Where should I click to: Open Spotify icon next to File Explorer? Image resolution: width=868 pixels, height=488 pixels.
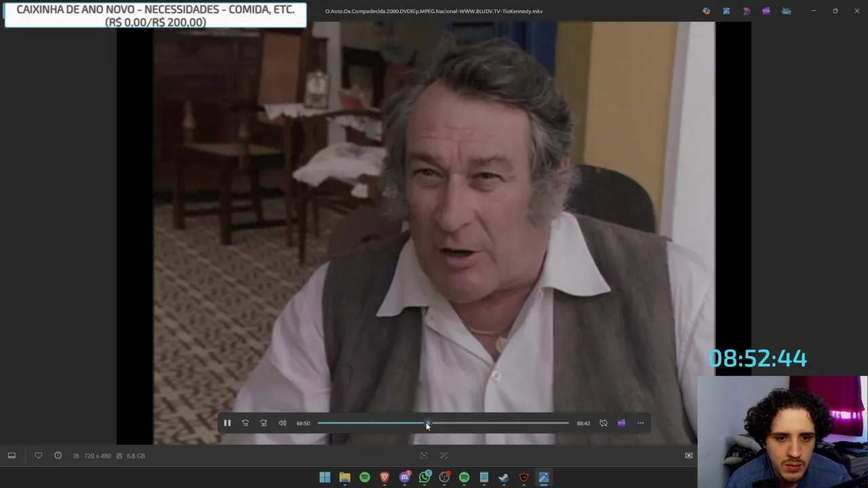click(365, 477)
